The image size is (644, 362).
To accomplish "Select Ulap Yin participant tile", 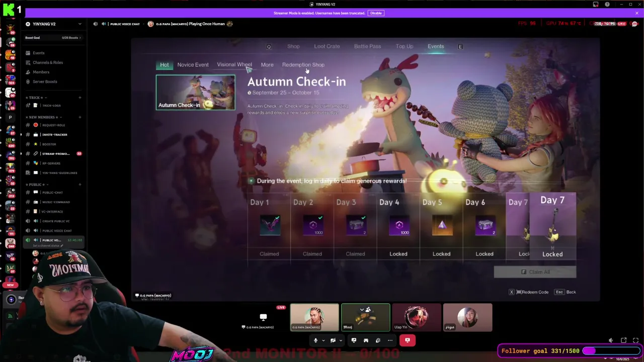I will pyautogui.click(x=417, y=318).
